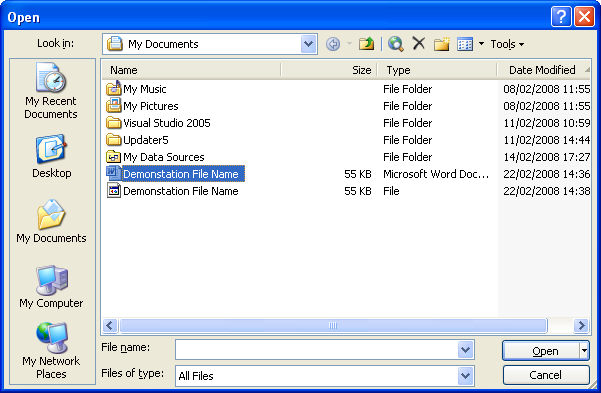The height and width of the screenshot is (393, 601).
Task: Click the Views grid icon
Action: tap(465, 44)
